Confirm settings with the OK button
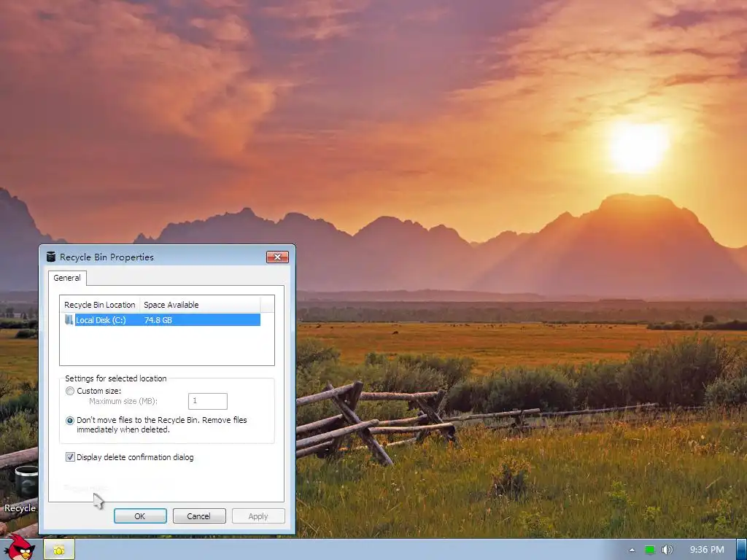The height and width of the screenshot is (560, 747). pos(140,516)
